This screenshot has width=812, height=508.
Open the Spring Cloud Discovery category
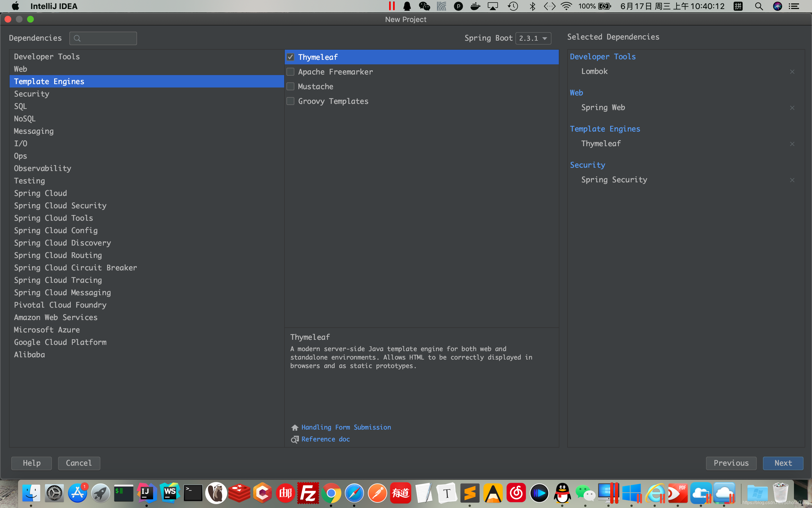147,243
